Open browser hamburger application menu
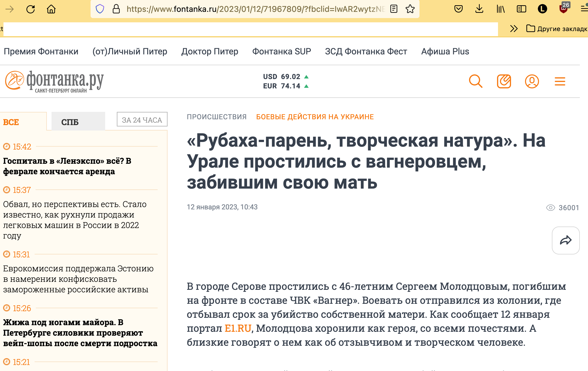 click(584, 9)
